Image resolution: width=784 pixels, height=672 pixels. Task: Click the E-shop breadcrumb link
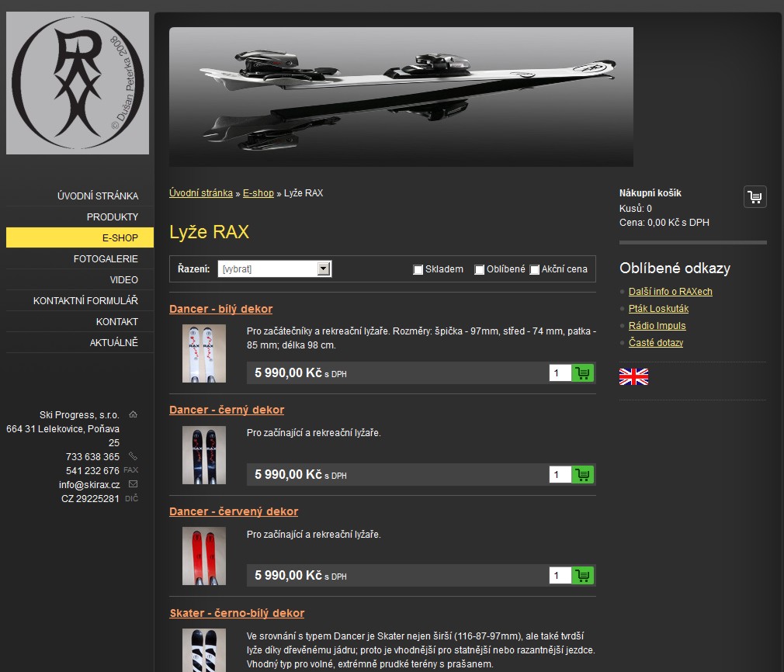pyautogui.click(x=258, y=193)
